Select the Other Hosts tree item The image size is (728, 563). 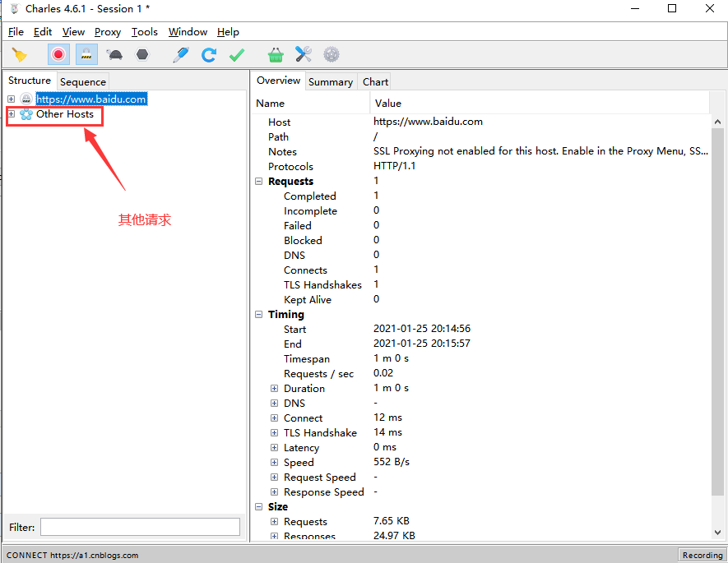click(x=65, y=114)
